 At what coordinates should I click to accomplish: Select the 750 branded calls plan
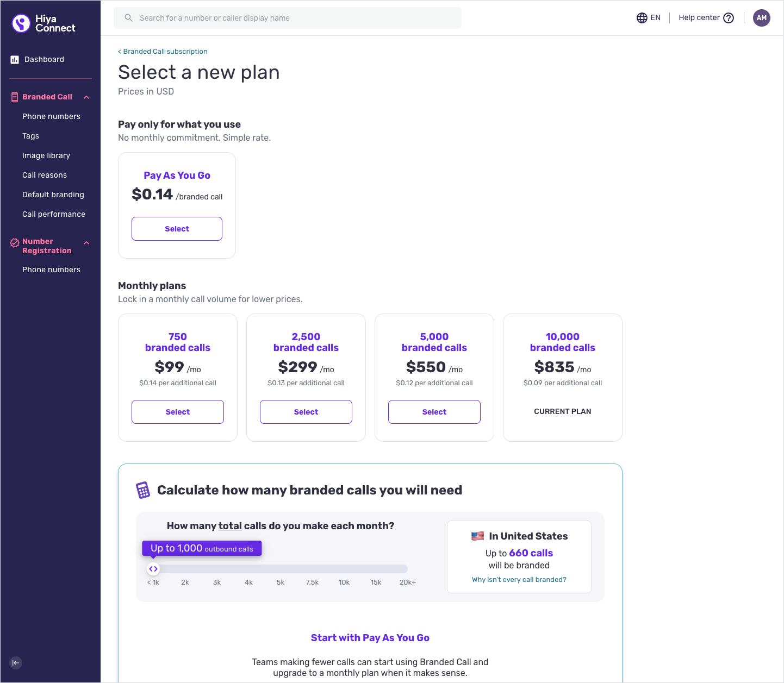(178, 412)
